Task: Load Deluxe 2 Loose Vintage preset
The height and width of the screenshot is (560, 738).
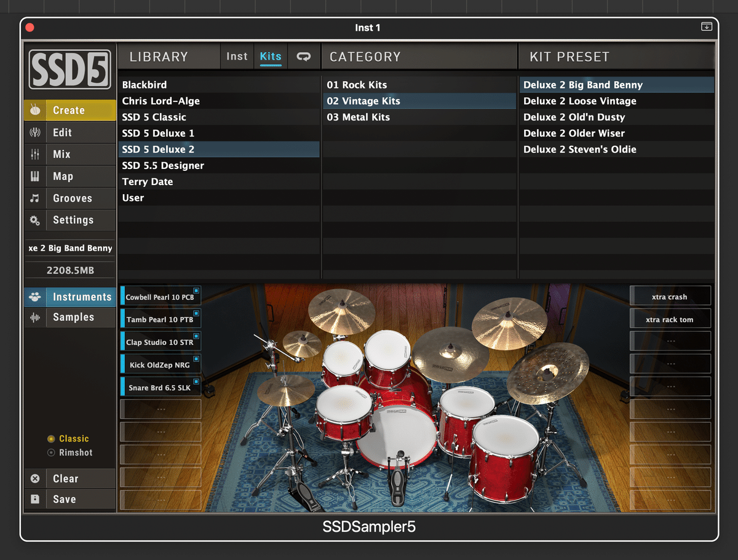Action: pyautogui.click(x=617, y=101)
